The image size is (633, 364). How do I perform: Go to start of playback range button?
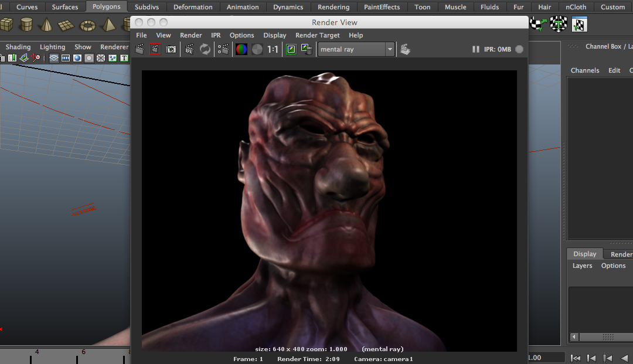(x=576, y=358)
